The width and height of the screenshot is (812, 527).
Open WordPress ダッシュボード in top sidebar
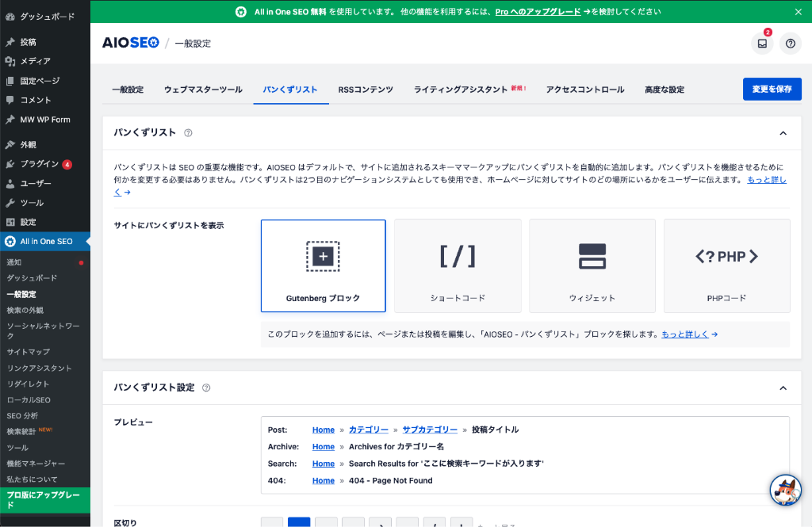[x=45, y=17]
